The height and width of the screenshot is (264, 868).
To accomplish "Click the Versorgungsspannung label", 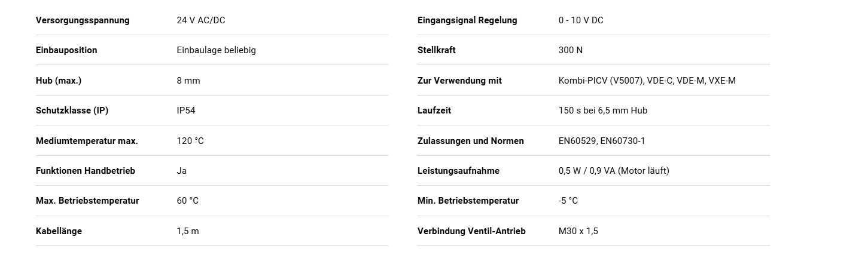I will tap(83, 20).
